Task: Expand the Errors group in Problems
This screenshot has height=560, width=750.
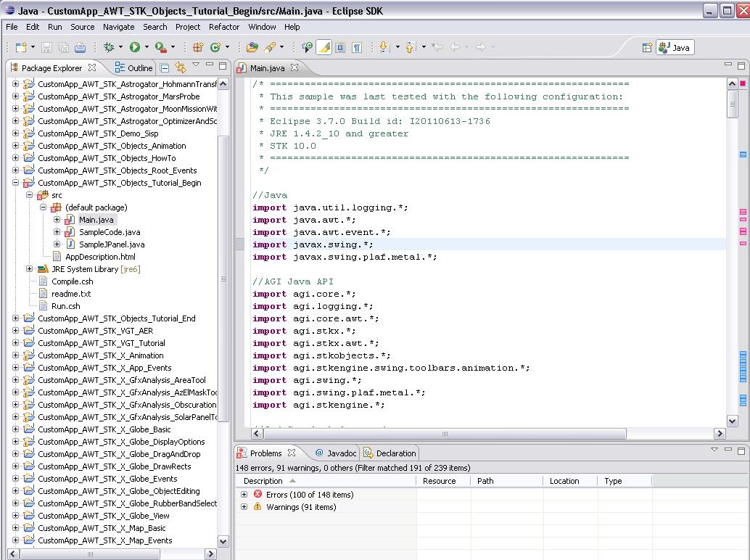Action: point(244,495)
